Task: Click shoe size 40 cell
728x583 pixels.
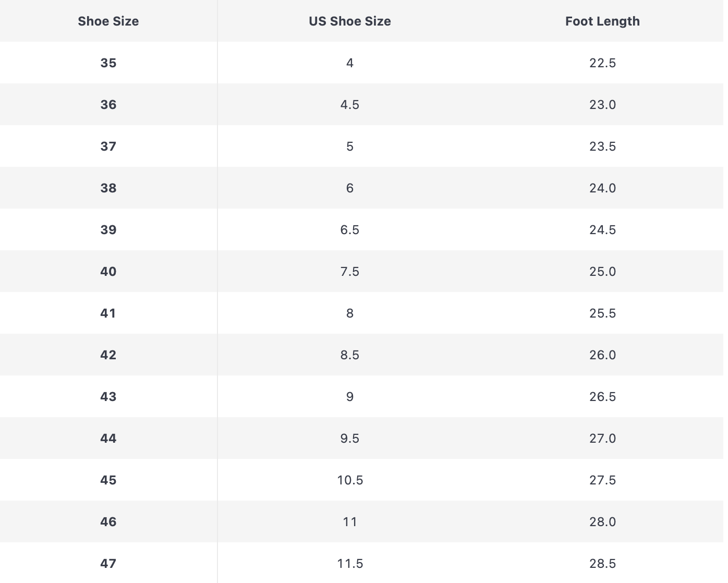Action: [108, 272]
